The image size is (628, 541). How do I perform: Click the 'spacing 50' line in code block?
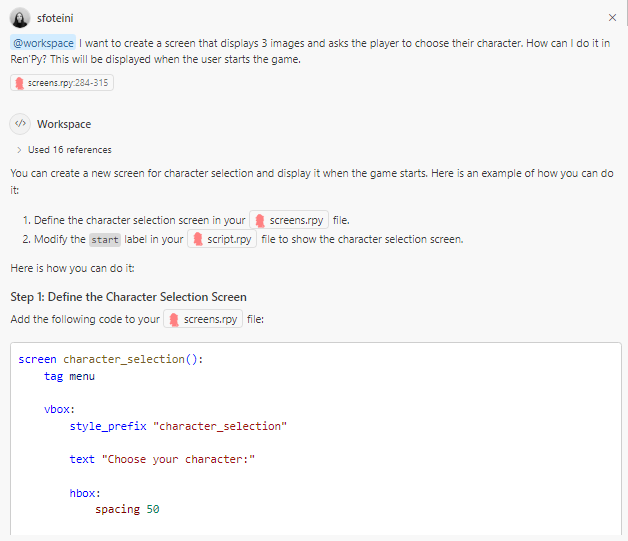pyautogui.click(x=127, y=509)
